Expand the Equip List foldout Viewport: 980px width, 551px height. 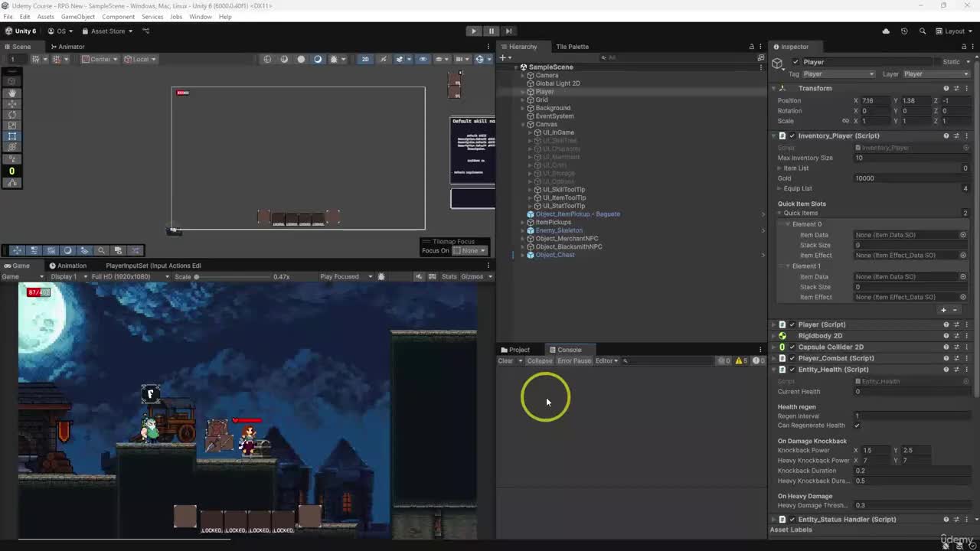pyautogui.click(x=780, y=189)
